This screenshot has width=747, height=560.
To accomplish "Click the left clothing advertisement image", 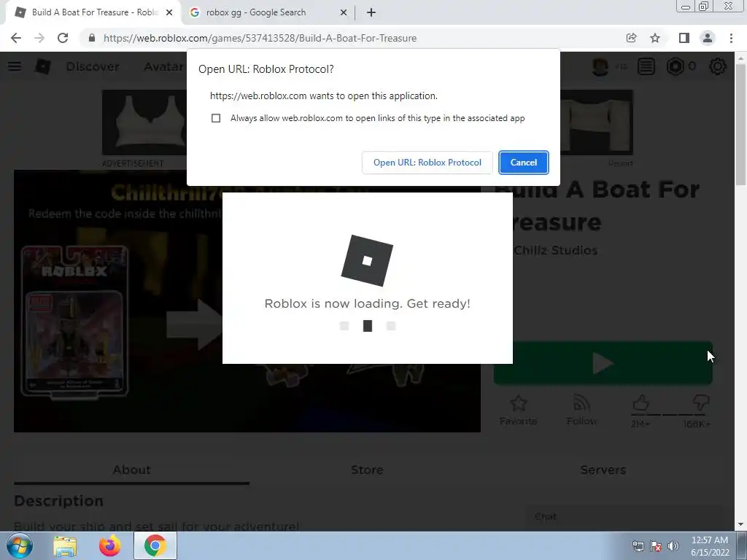I will 144,122.
